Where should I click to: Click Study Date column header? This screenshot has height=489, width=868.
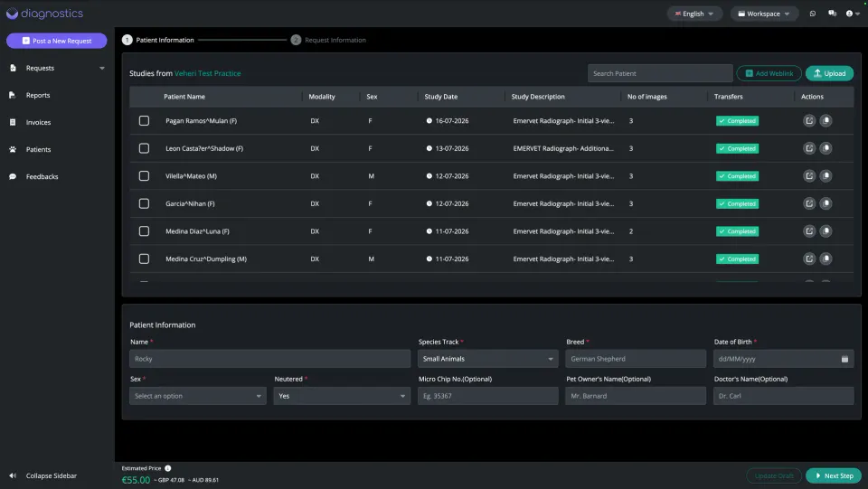click(441, 96)
